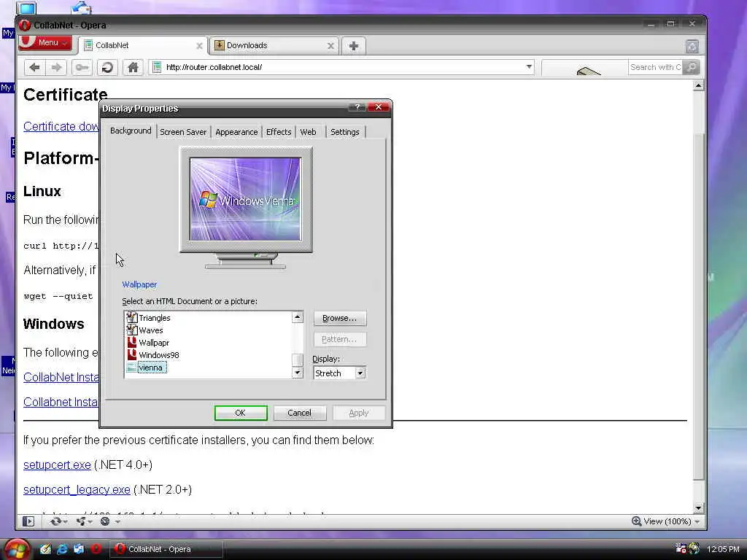Open the Opera Unite status icon
Viewport: 747px width, 560px height.
click(80, 521)
